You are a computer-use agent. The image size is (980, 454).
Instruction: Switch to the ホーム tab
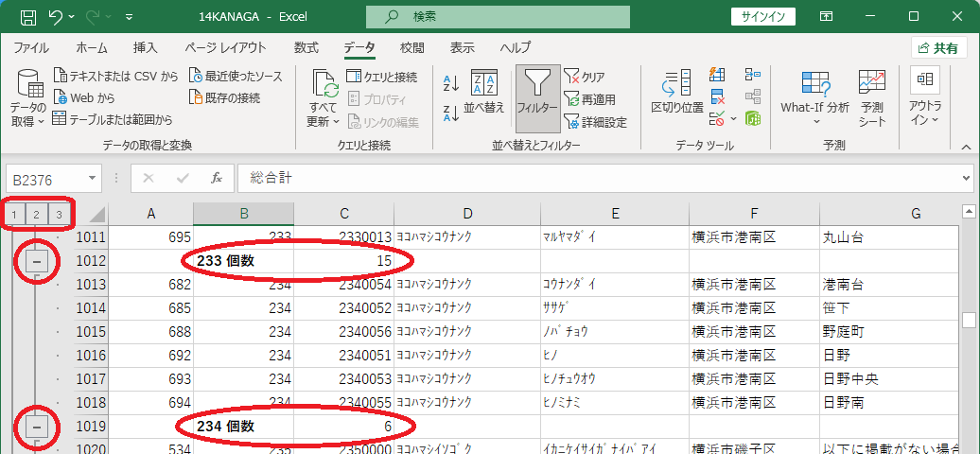(x=92, y=47)
